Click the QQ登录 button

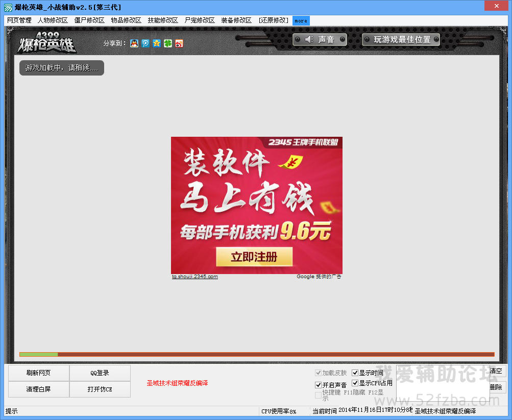tap(100, 373)
